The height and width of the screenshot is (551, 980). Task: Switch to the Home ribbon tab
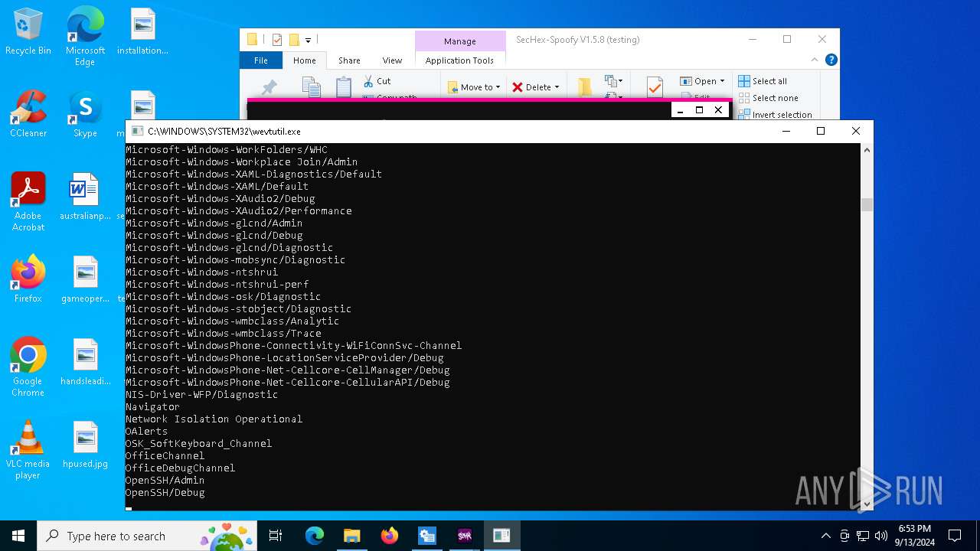click(304, 60)
